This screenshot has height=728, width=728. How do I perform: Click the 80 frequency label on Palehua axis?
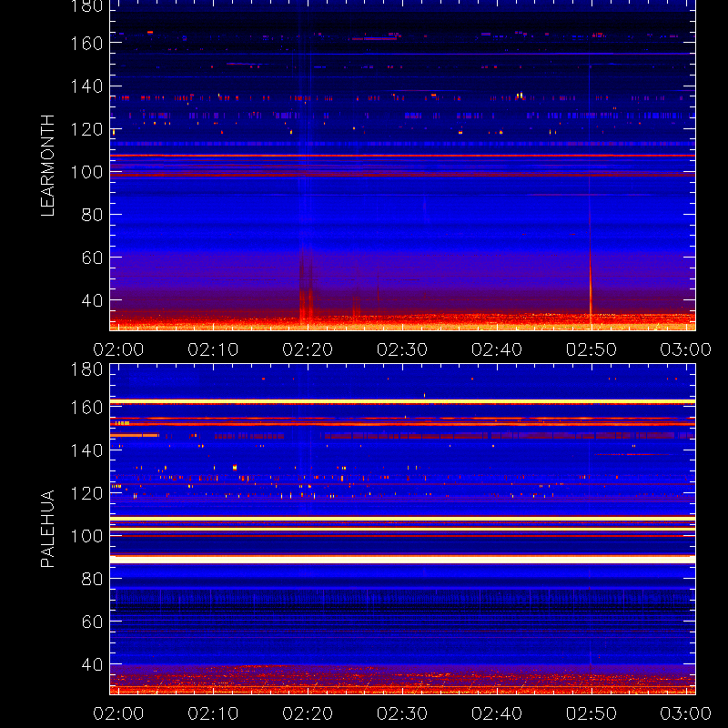[x=92, y=579]
